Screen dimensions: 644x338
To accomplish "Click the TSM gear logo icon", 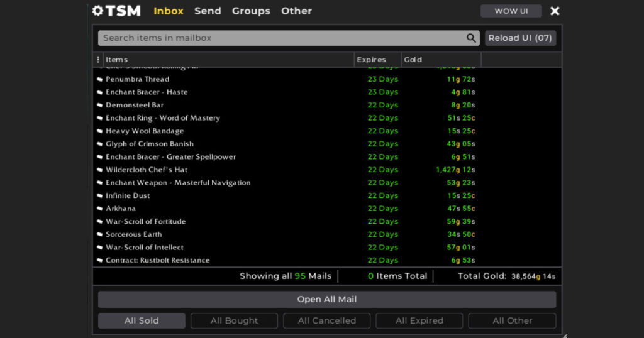I will tap(97, 11).
